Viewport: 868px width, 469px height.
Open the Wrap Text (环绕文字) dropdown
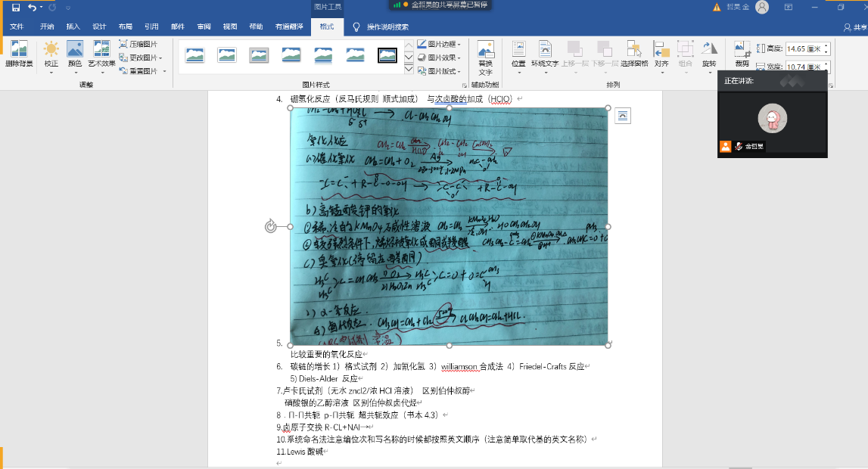544,54
